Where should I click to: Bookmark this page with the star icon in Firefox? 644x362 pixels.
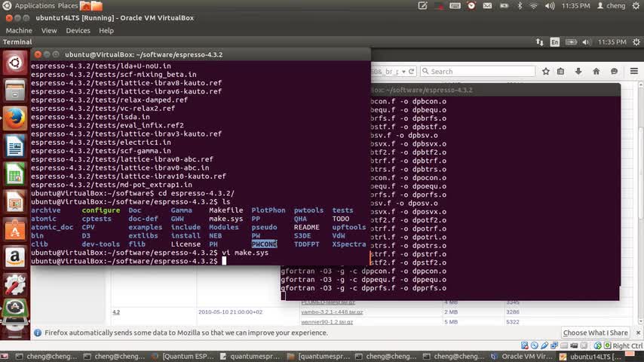[x=545, y=72]
